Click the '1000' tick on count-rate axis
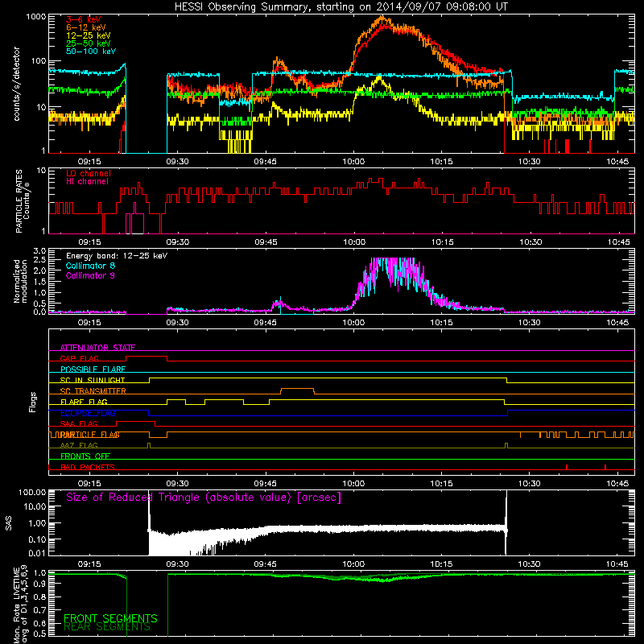644x644 pixels. (x=35, y=17)
